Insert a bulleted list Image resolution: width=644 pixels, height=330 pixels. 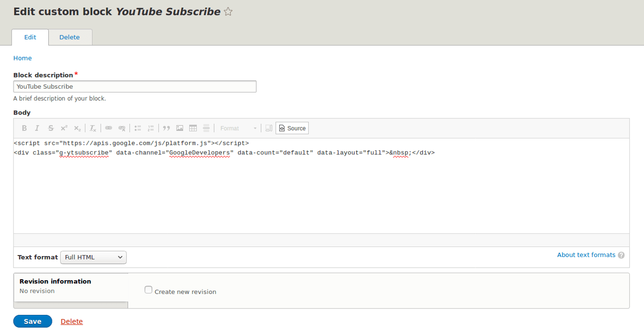coord(137,128)
